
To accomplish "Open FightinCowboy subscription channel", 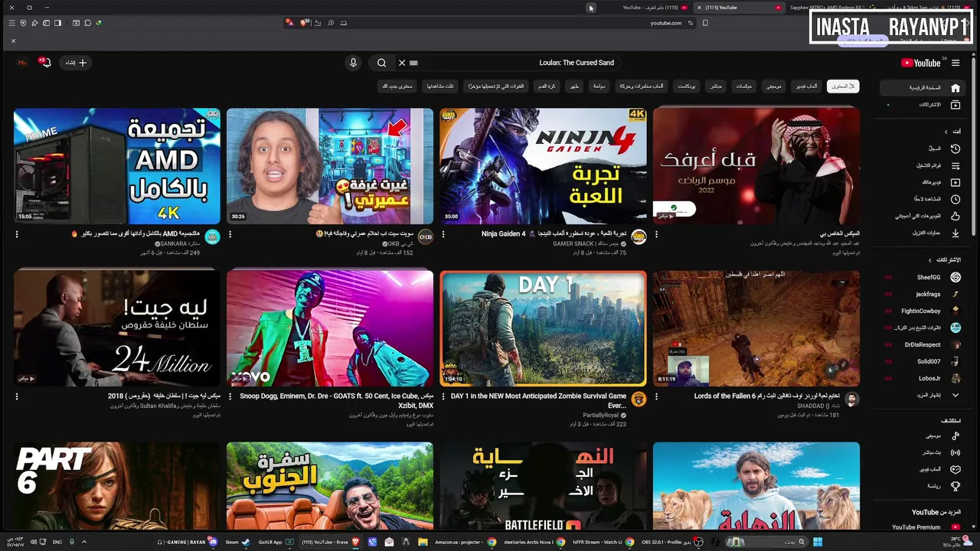I will [x=923, y=311].
